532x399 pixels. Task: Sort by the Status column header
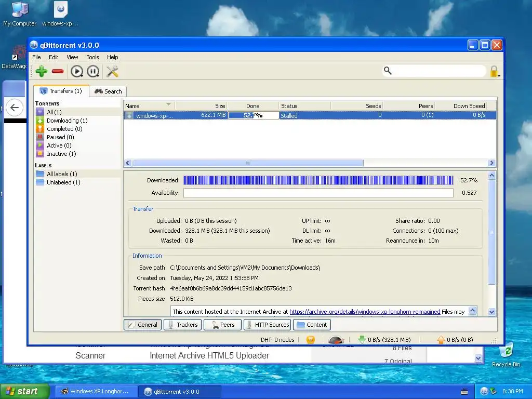304,106
